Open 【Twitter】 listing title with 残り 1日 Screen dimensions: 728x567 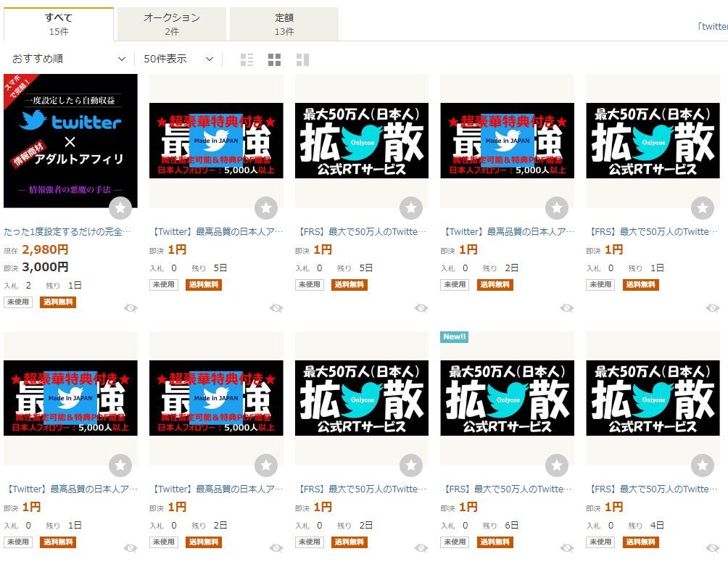point(70,489)
